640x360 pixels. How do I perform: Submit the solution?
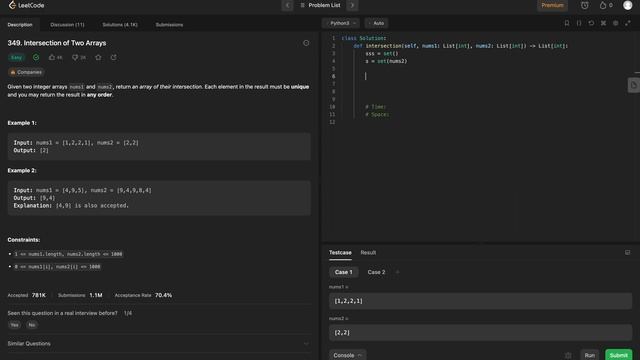(618, 355)
